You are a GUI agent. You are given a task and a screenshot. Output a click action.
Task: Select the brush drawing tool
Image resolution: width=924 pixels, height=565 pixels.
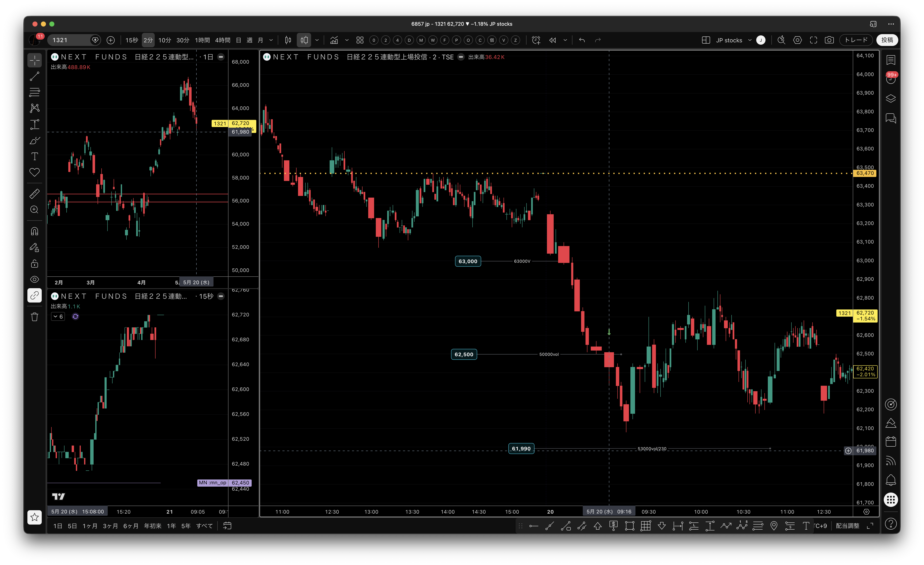tap(35, 141)
